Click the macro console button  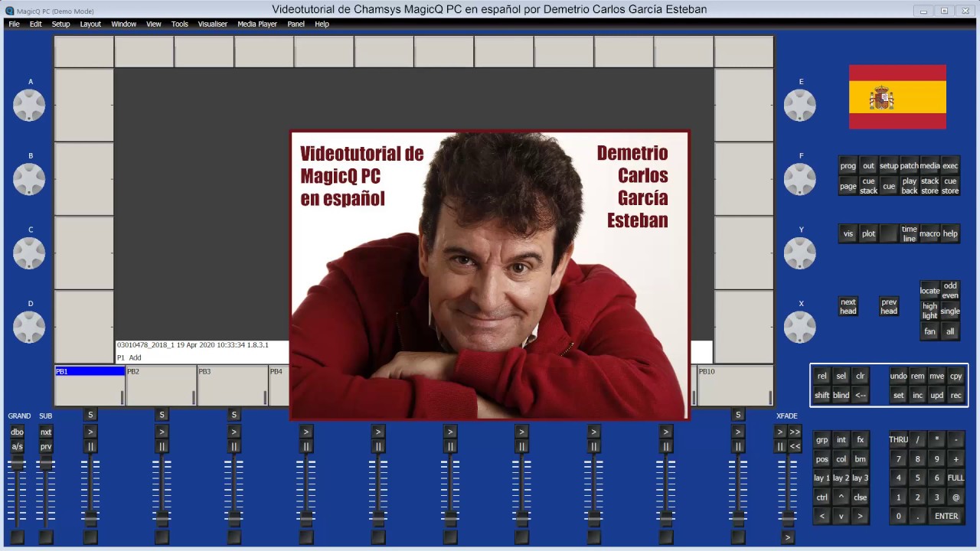[x=929, y=234]
